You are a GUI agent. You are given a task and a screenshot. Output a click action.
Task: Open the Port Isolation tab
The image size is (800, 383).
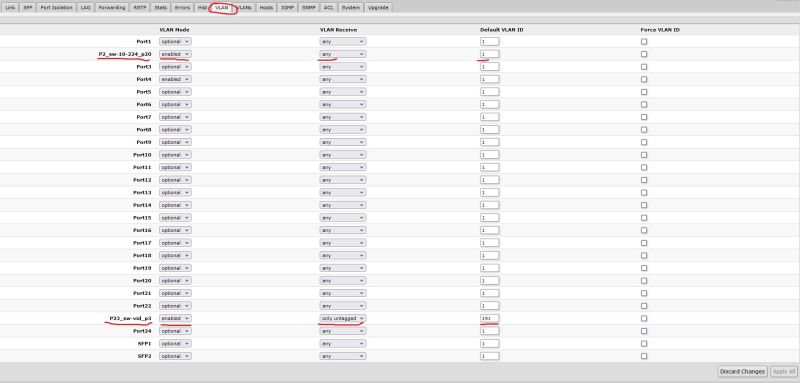pos(57,8)
